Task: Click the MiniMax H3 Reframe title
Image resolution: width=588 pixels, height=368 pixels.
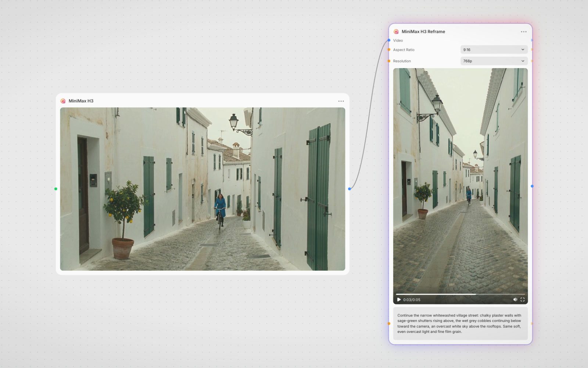Action: click(x=423, y=32)
